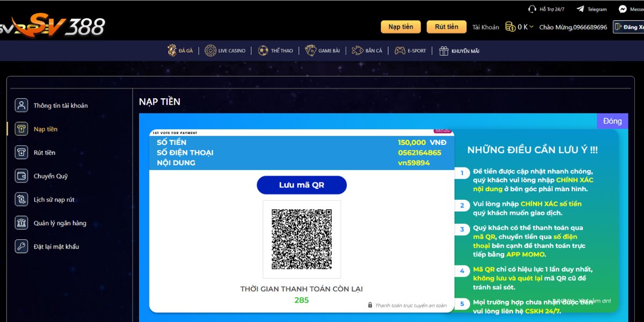Expand the 0 K balance dropdown arrow
This screenshot has width=644, height=322.
tap(531, 27)
